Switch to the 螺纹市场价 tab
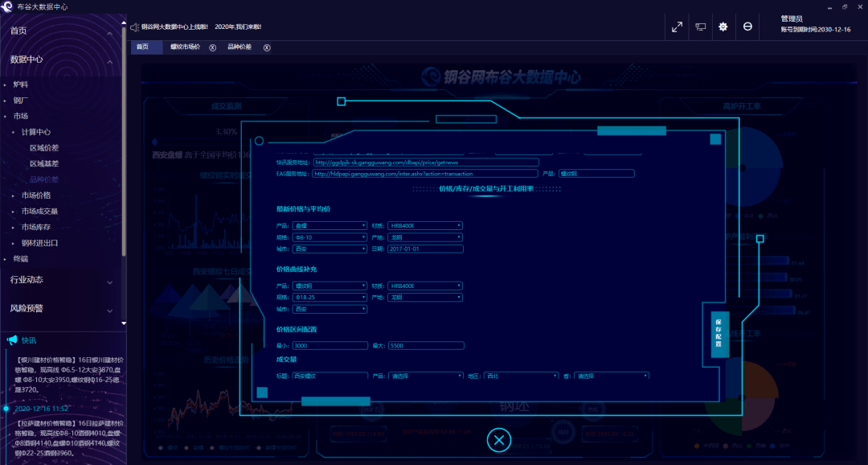Screen dimensions: 868x465 click(186, 47)
